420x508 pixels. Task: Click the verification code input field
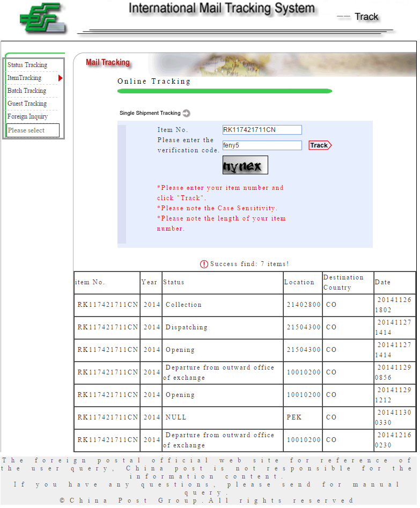(262, 145)
